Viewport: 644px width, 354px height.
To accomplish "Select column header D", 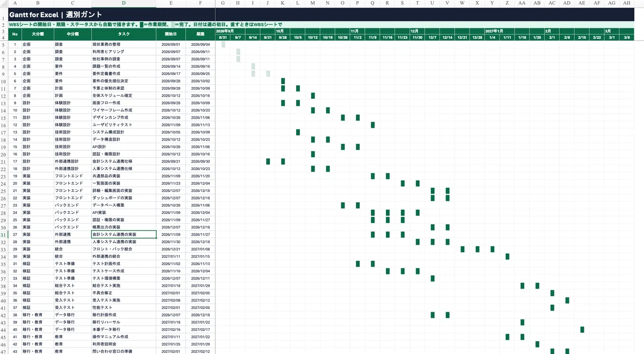I will click(124, 3).
